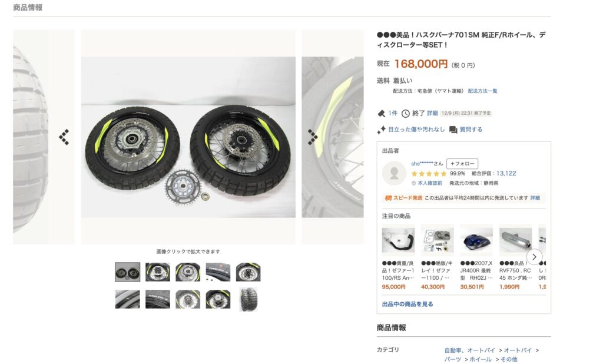Select first thumbnail of both wheels

click(127, 272)
